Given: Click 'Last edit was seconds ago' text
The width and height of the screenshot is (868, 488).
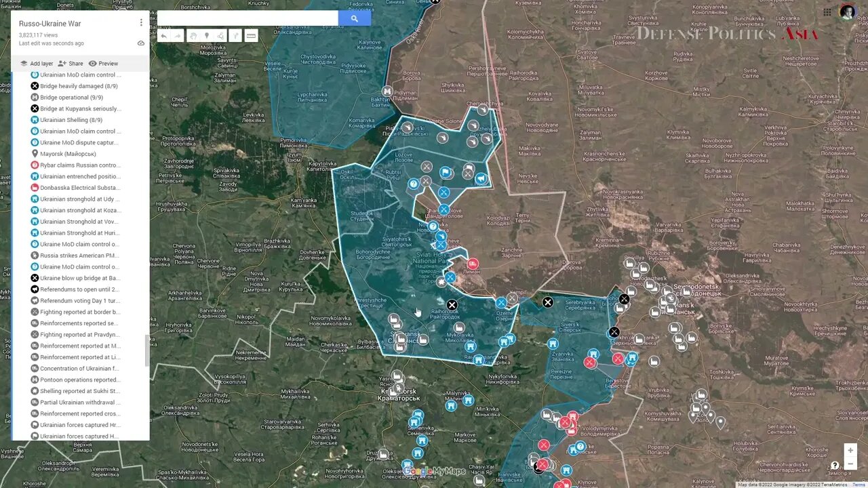Looking at the screenshot, I should click(52, 43).
